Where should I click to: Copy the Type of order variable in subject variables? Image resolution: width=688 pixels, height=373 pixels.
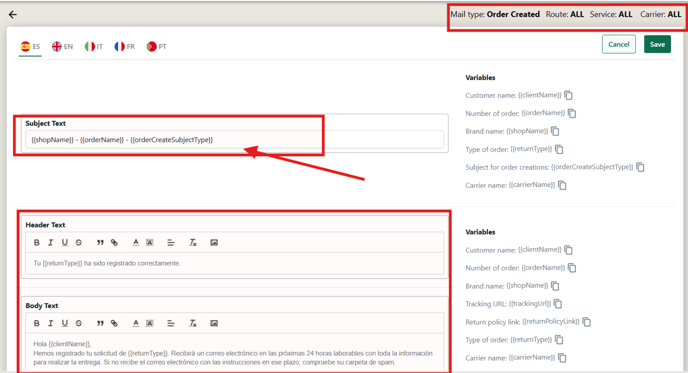tap(559, 149)
